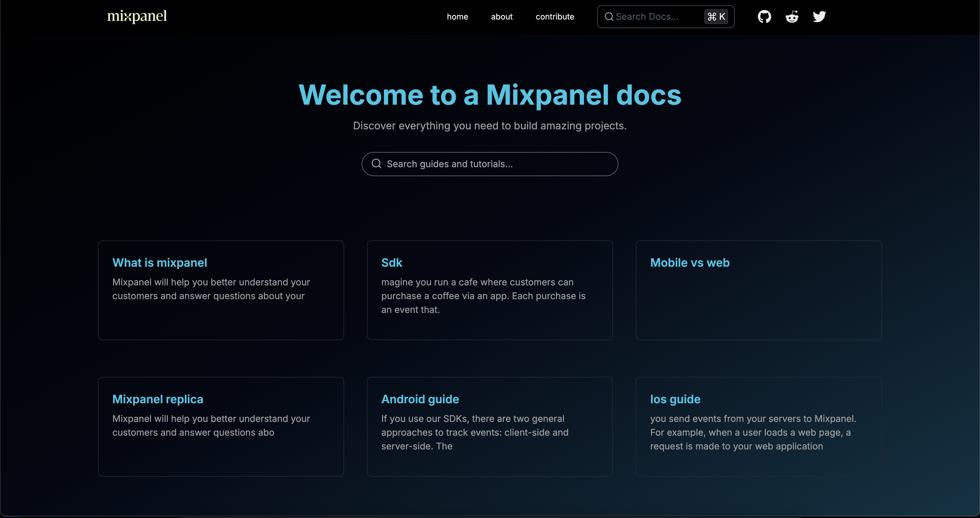Click the magnifier icon in guides search
The width and height of the screenshot is (980, 518).
[x=376, y=164]
